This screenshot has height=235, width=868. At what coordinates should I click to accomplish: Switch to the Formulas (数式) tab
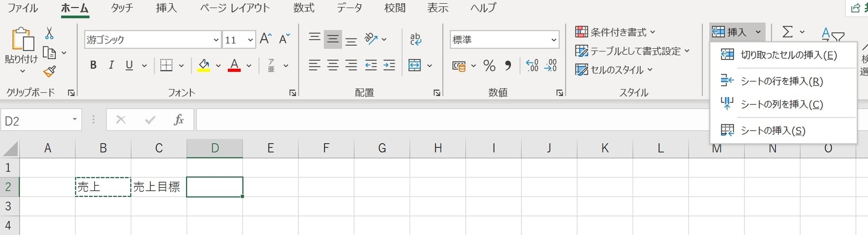(304, 8)
